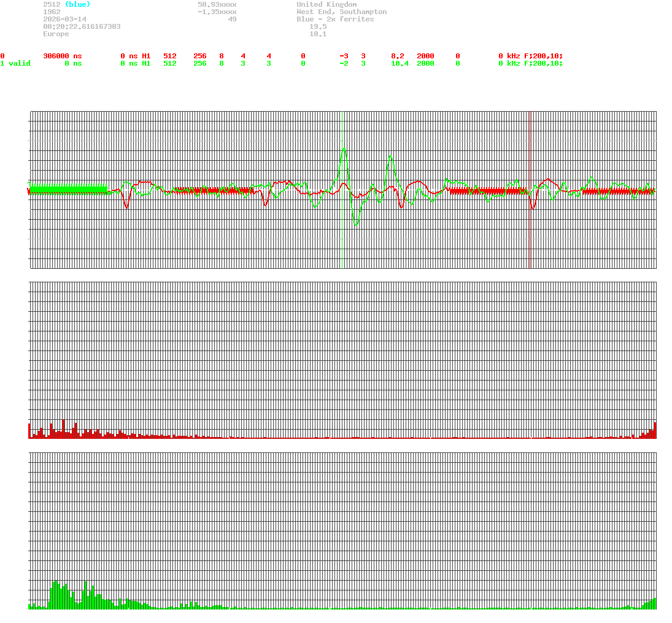Screen dimensions: 672x623
Task: Click the Amp. setting H1
Action: [x=145, y=56]
